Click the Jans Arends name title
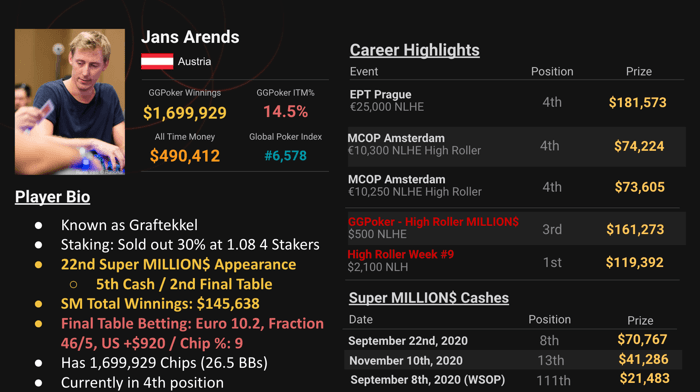 click(x=190, y=37)
